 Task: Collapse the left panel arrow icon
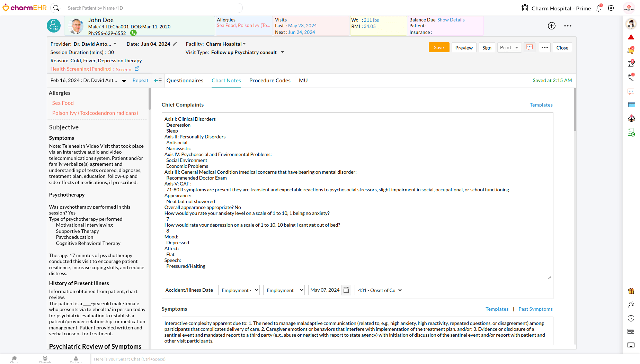(158, 81)
